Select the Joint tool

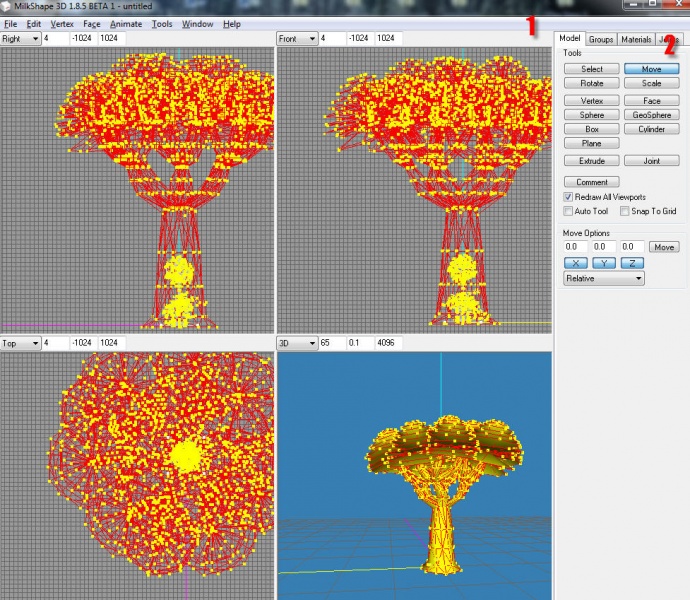point(651,161)
